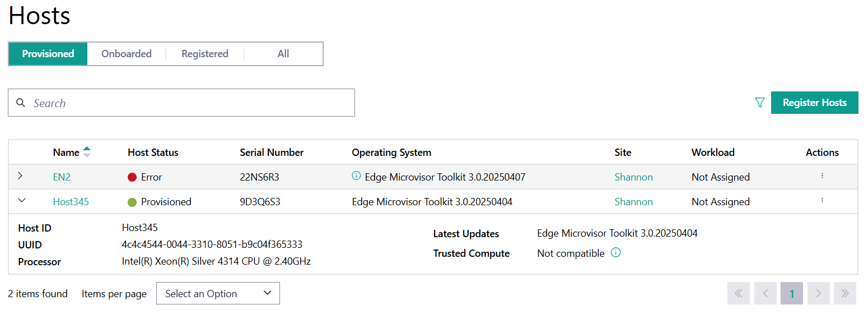The width and height of the screenshot is (868, 314).
Task: Click the Intel Xeon Silver processor value
Action: (216, 261)
